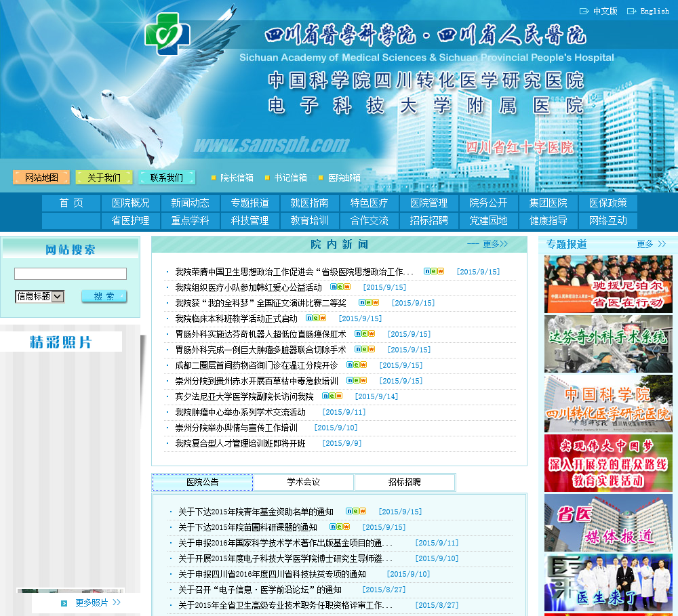The height and width of the screenshot is (616, 678).
Task: Open the 医生来了 banner
Action: tap(608, 582)
